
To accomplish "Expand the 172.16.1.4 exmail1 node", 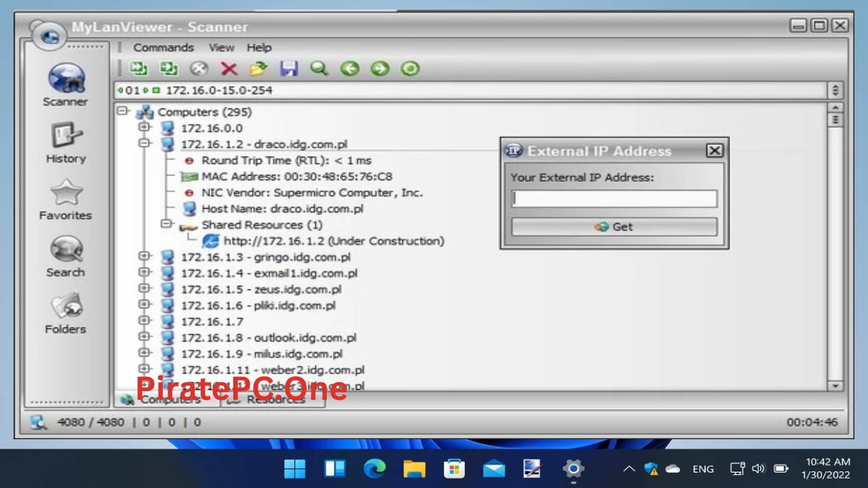I will (144, 272).
